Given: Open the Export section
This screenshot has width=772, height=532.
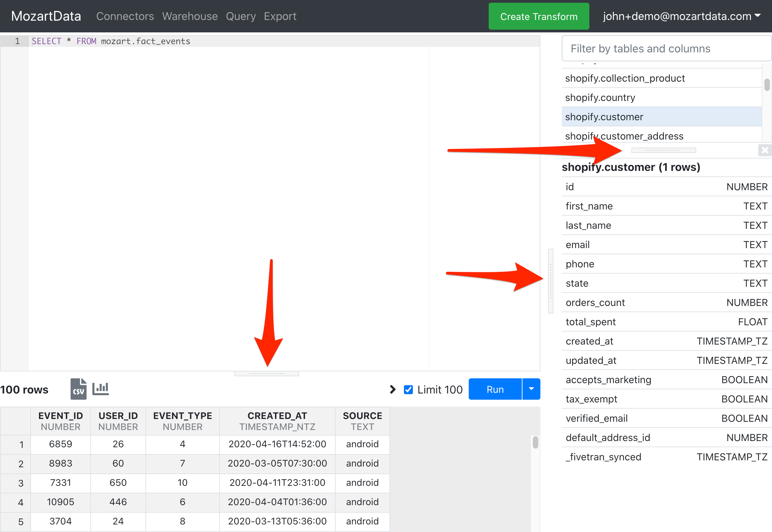Looking at the screenshot, I should pyautogui.click(x=280, y=16).
